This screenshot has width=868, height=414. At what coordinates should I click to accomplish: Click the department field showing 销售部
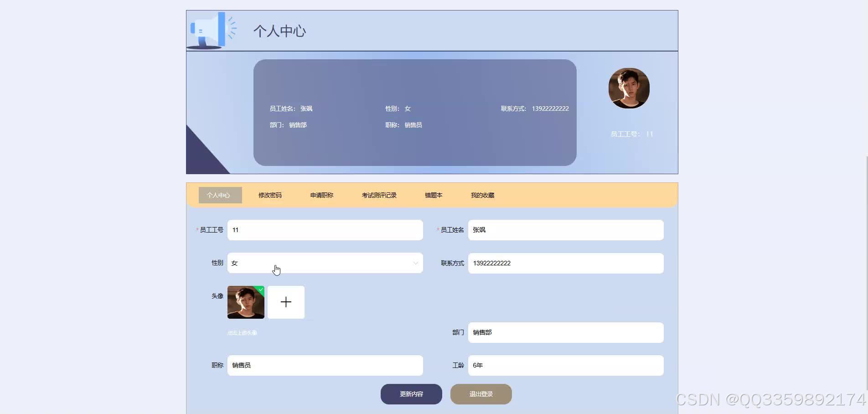tap(565, 332)
